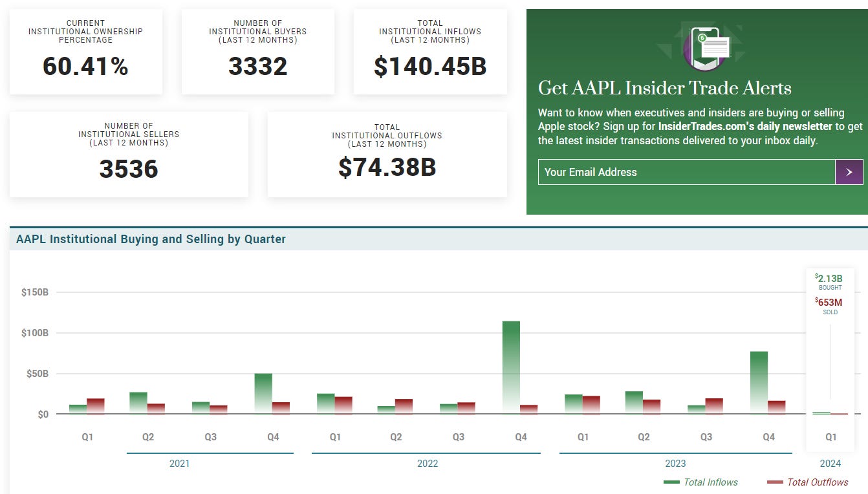
Task: Click the Q2 2021 green inflows bar
Action: (x=138, y=403)
